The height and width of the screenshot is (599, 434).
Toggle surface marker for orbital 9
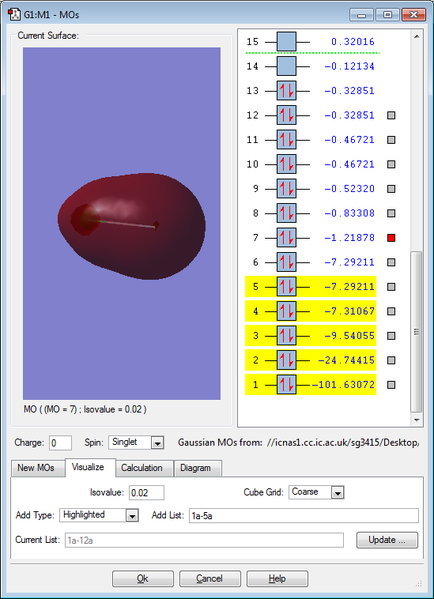pyautogui.click(x=391, y=188)
